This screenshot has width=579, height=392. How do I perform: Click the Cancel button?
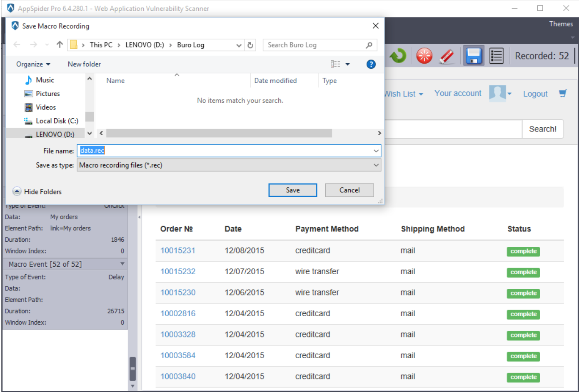pos(349,190)
